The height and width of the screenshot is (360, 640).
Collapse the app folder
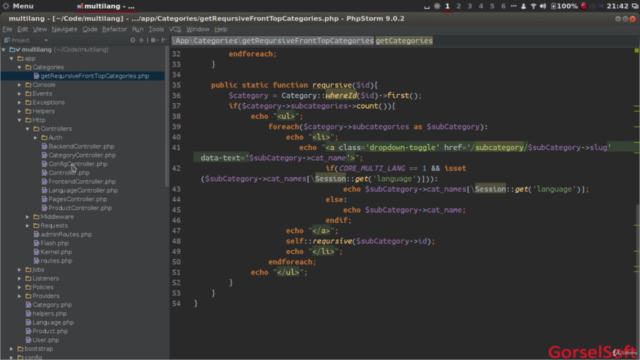click(x=11, y=58)
